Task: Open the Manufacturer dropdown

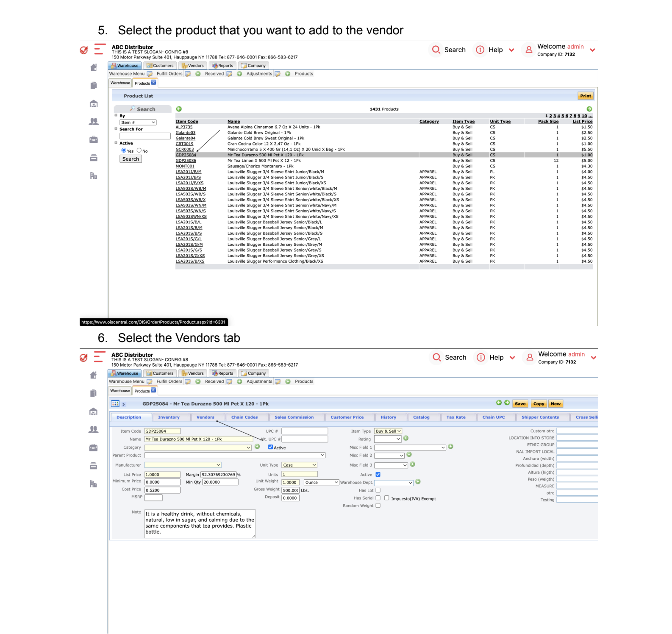Action: pyautogui.click(x=183, y=465)
